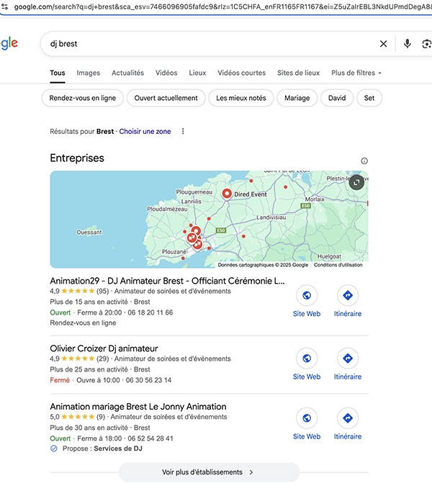
Task: Click Morlaix label on the map
Action: click(315, 199)
